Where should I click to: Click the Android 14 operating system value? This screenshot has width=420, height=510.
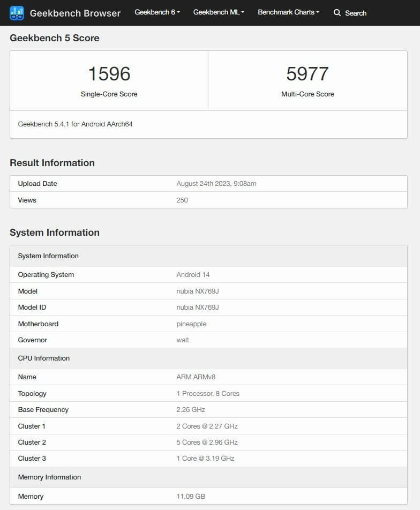coord(193,275)
